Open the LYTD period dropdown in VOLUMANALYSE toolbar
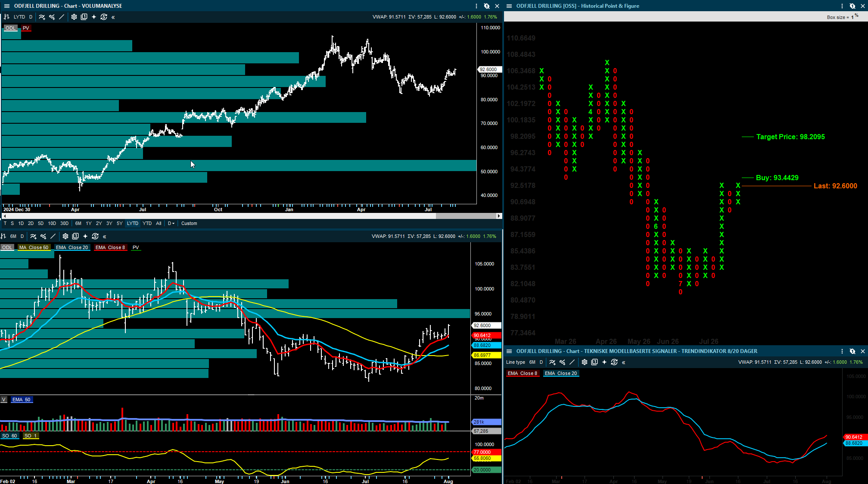The height and width of the screenshot is (484, 868). click(x=19, y=17)
